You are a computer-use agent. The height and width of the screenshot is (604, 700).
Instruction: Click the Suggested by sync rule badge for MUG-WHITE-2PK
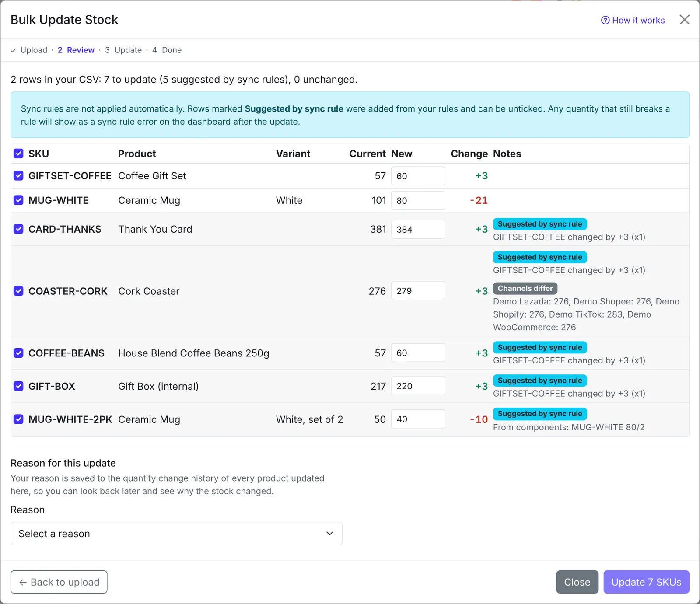(x=540, y=414)
